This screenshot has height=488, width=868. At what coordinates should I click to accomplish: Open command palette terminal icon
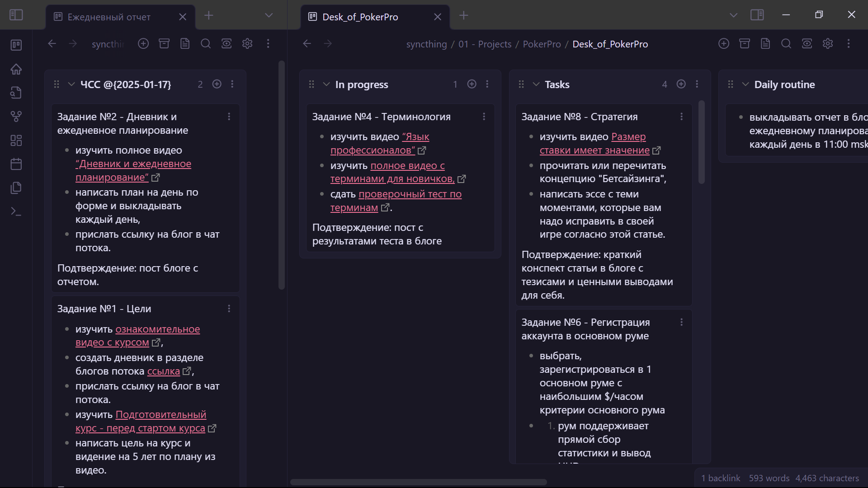tap(16, 211)
